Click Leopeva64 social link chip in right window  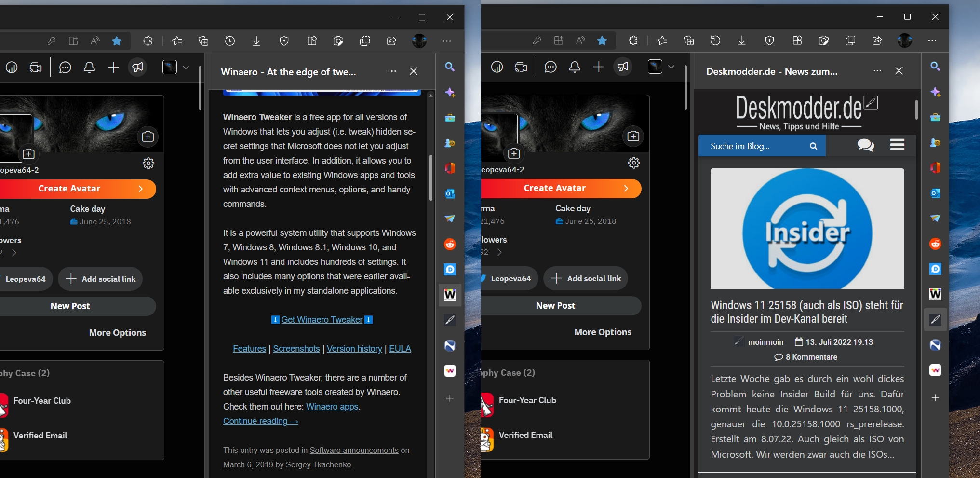coord(509,278)
